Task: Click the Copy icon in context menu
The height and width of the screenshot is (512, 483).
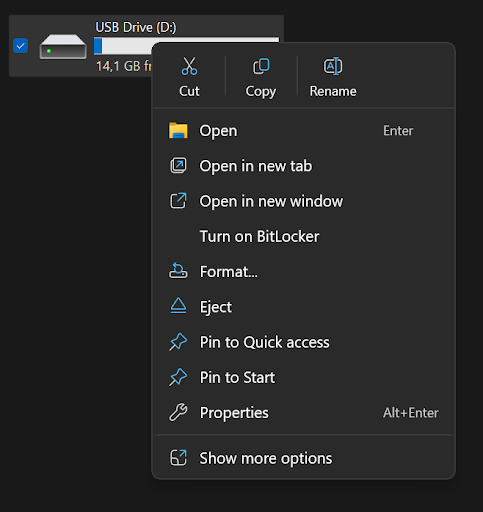Action: [261, 66]
